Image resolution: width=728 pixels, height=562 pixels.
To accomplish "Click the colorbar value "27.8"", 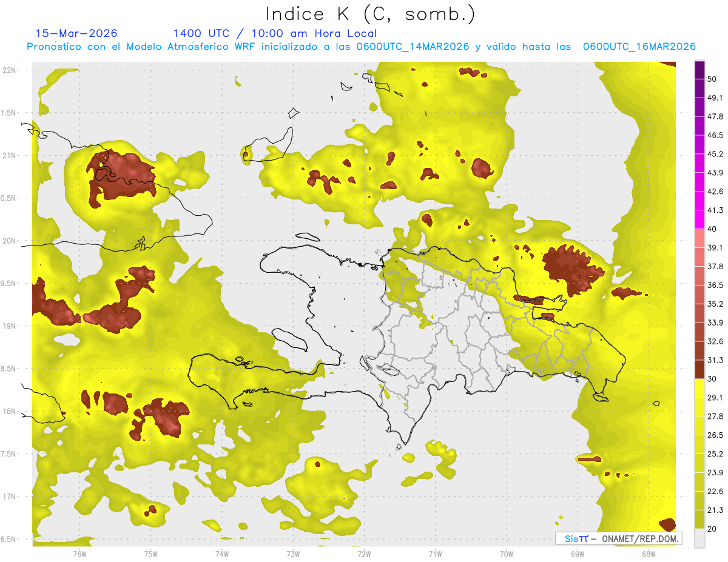I will pyautogui.click(x=715, y=416).
